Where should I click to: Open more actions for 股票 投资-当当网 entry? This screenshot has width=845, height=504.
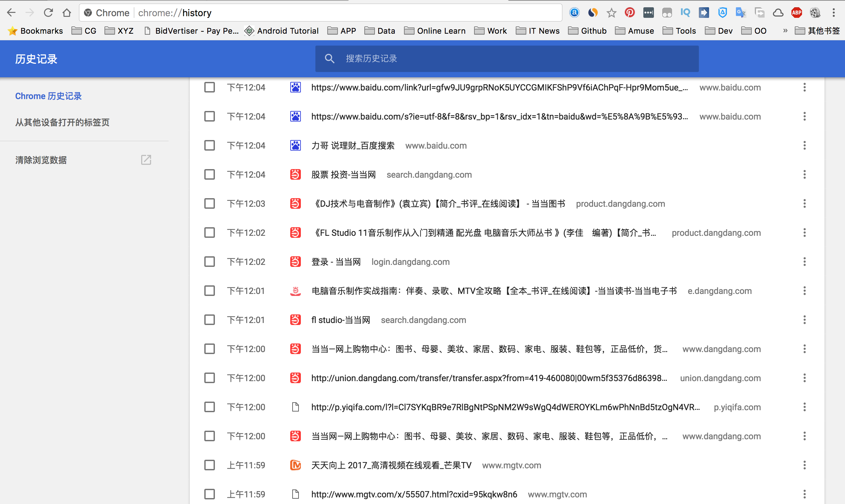(x=804, y=175)
